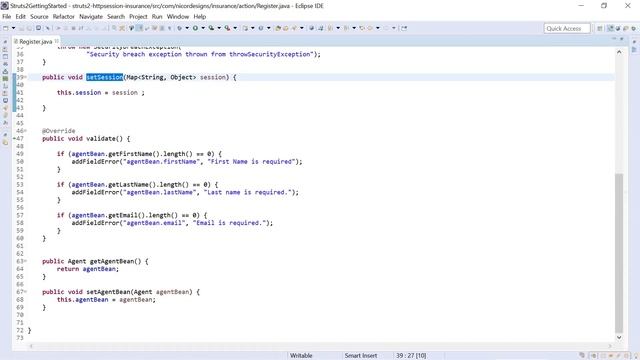Click the Restore icon atop the left sidebar
The image size is (640, 360).
click(x=5, y=42)
